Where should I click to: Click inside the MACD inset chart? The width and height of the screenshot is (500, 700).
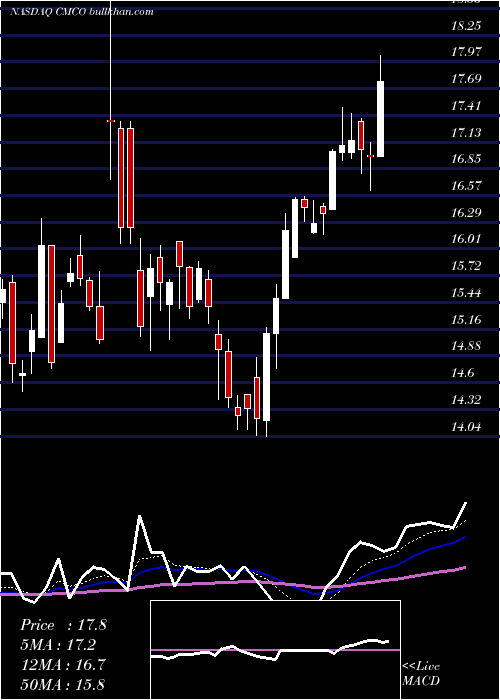point(275,650)
